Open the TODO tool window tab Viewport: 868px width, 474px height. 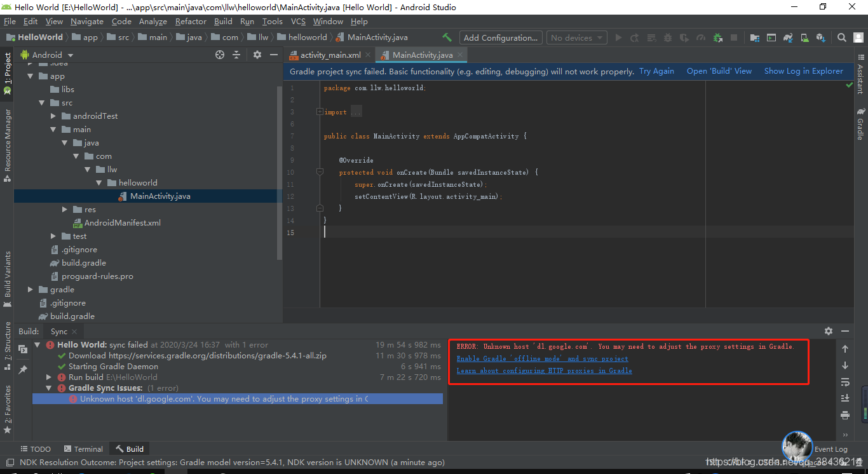click(35, 449)
